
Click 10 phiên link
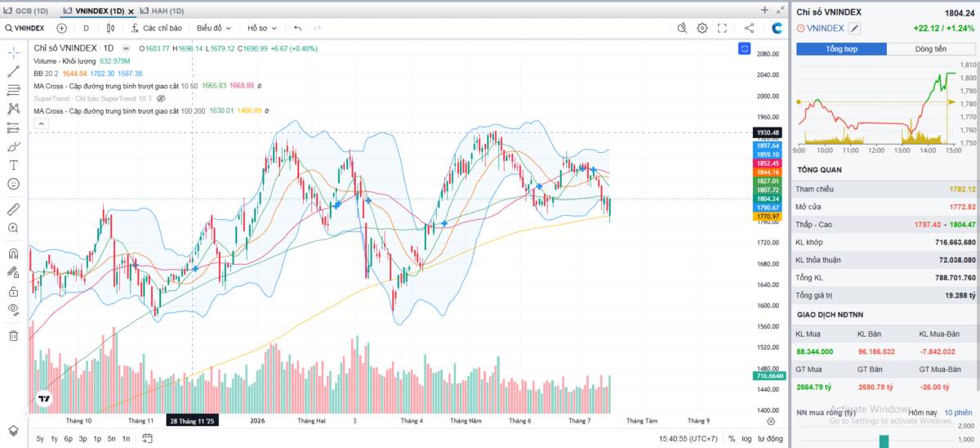click(959, 413)
